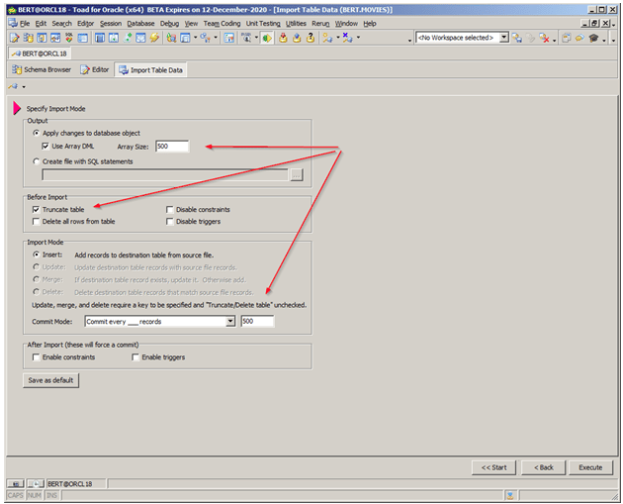Image resolution: width=623 pixels, height=504 pixels.
Task: Click the green-yellow arrow execute toolbar icon
Action: (x=267, y=38)
